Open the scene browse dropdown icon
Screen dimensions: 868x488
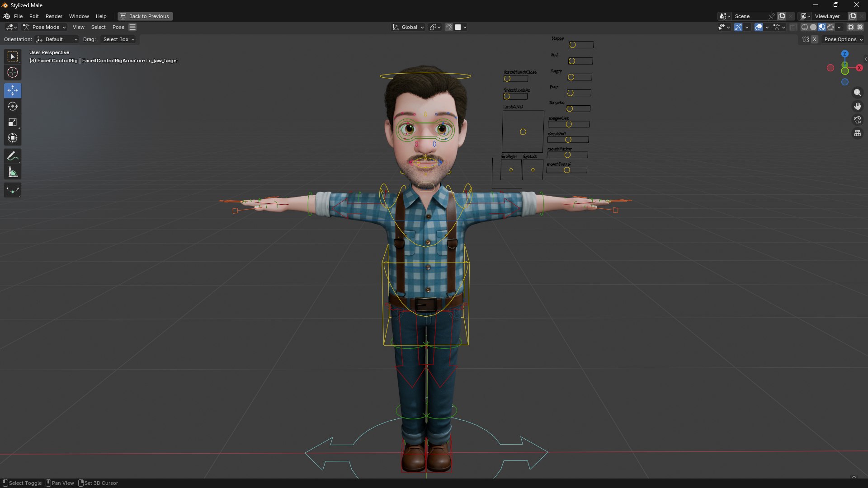[725, 16]
